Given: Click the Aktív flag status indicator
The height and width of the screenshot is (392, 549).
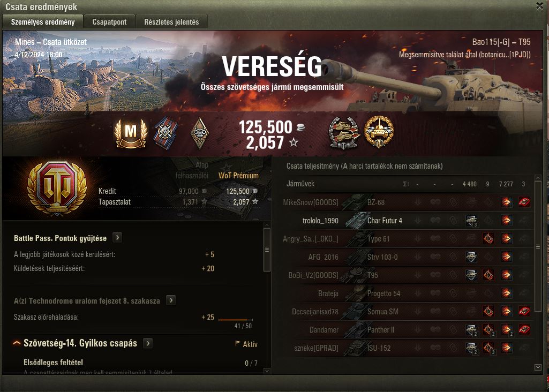Looking at the screenshot, I should click(246, 344).
